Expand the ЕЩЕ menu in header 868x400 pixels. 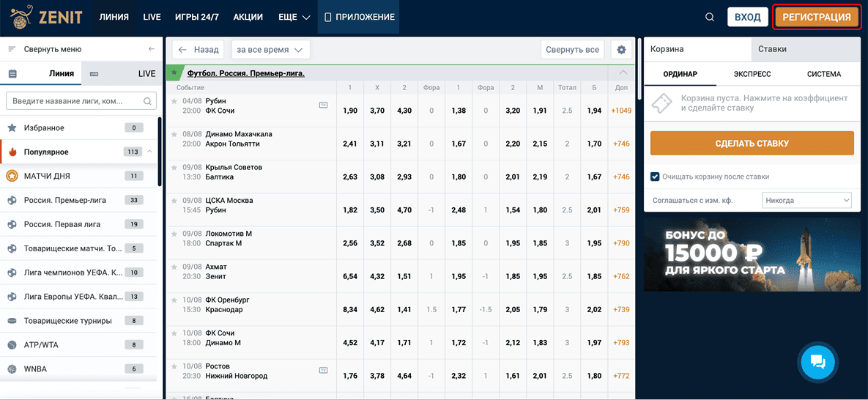tap(294, 17)
